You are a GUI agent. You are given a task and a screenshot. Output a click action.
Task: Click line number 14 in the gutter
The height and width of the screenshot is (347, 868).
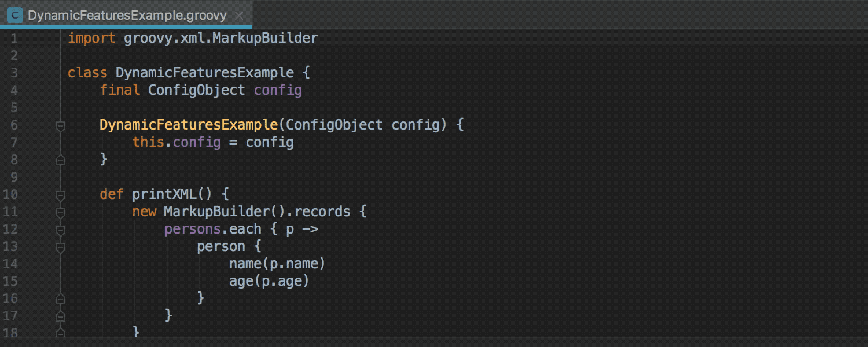pyautogui.click(x=11, y=264)
